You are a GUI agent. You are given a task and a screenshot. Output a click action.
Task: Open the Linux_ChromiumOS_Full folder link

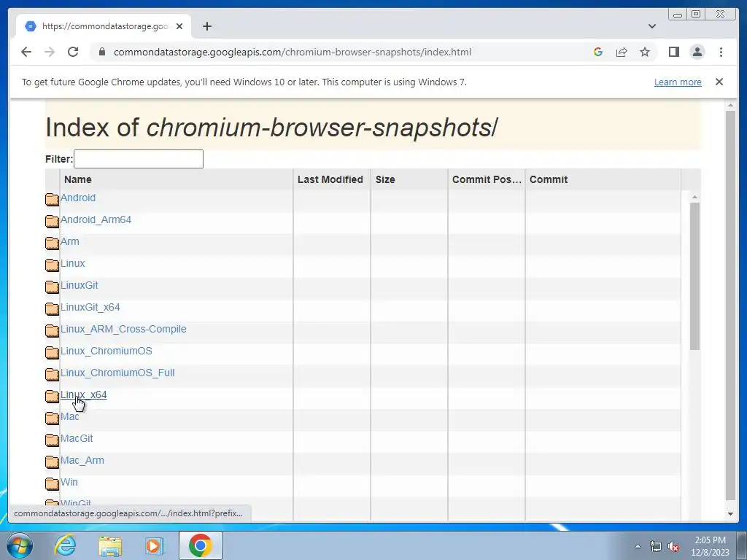pyautogui.click(x=117, y=373)
